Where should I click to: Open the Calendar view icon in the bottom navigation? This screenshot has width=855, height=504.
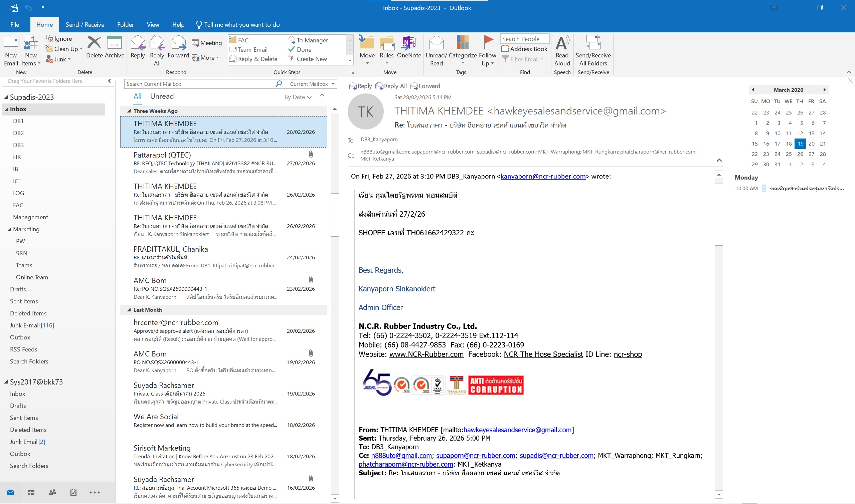point(31,492)
